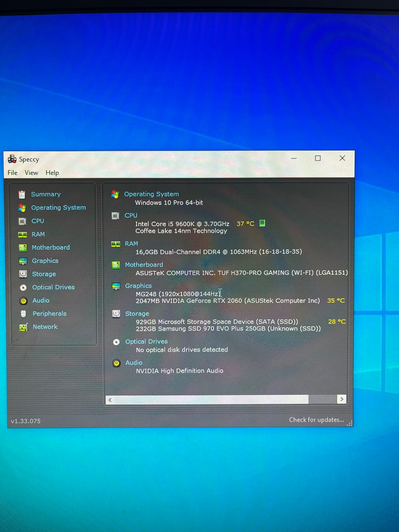399x532 pixels.
Task: Click the Windows 10 Pro 64-bit text
Action: point(169,203)
